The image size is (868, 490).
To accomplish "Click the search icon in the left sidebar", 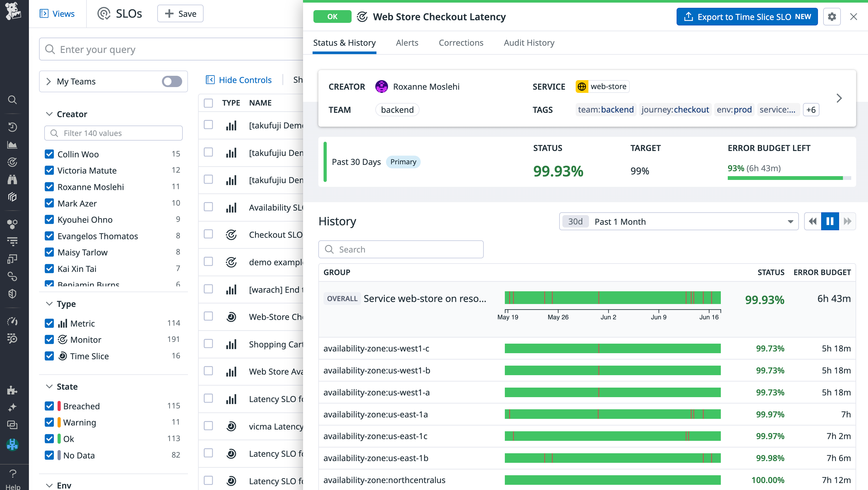I will pos(12,100).
